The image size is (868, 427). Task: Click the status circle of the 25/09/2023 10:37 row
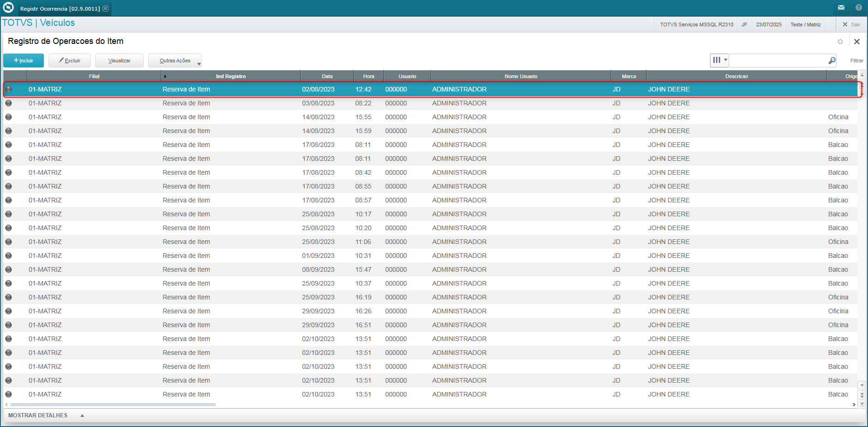(8, 283)
